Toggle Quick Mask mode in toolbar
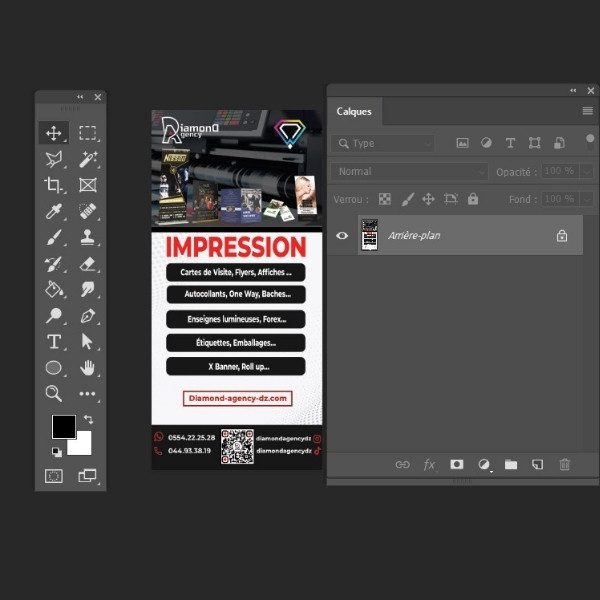The image size is (600, 600). [x=54, y=476]
